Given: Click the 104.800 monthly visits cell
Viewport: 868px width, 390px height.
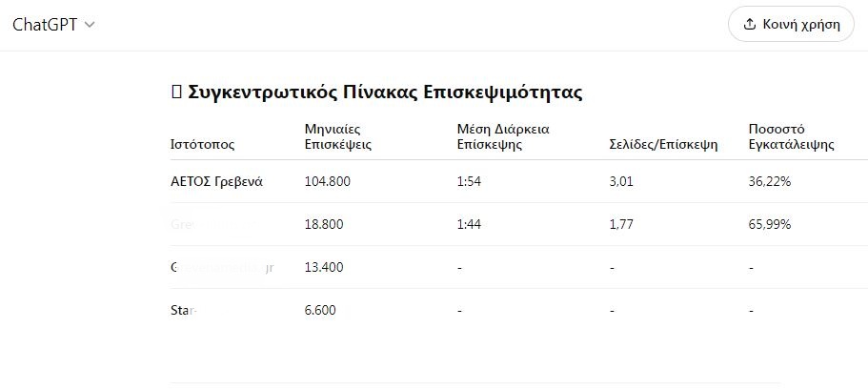Looking at the screenshot, I should 328,181.
